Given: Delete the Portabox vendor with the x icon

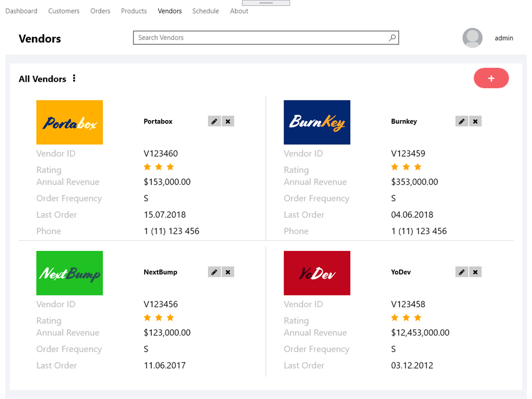Looking at the screenshot, I should coord(228,121).
